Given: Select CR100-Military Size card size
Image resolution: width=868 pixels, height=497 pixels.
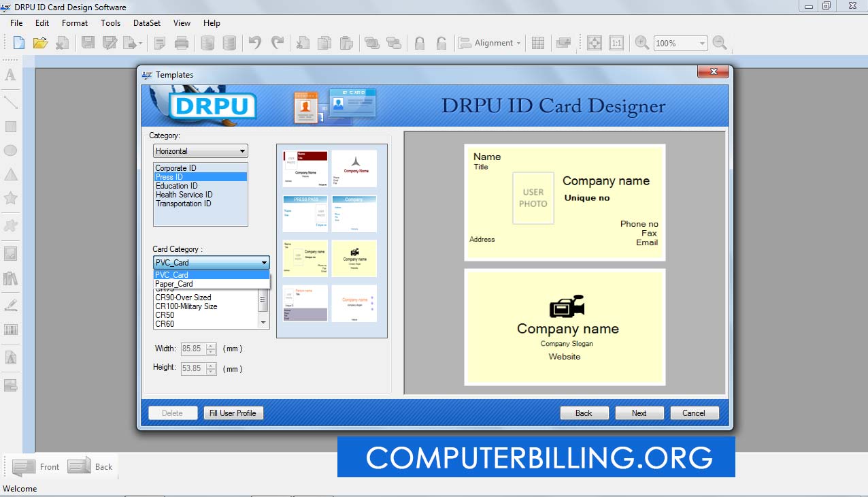Looking at the screenshot, I should 206,306.
